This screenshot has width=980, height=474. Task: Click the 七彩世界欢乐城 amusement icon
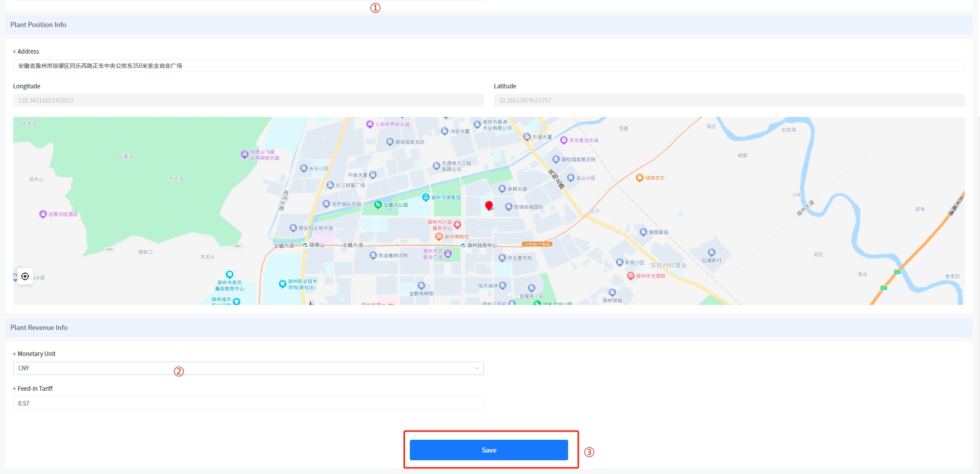click(370, 124)
